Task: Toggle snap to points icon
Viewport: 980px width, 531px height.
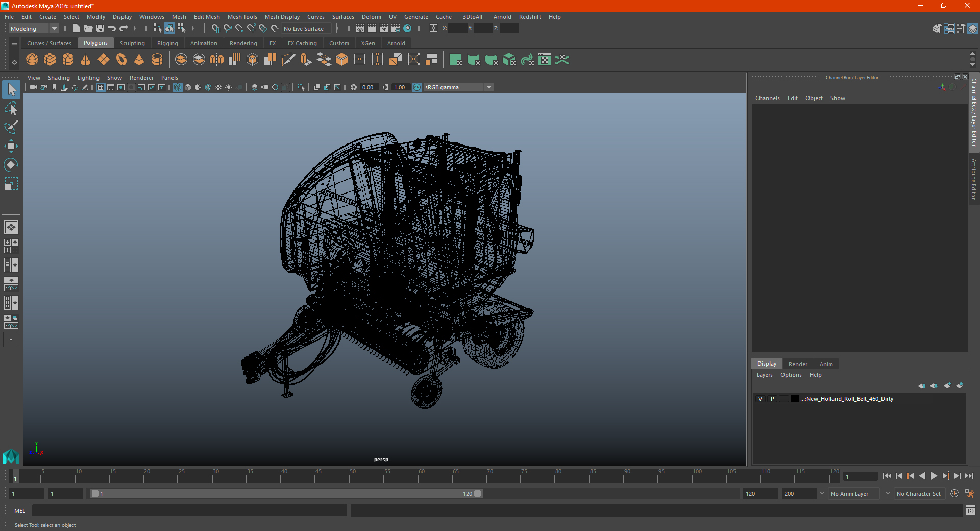Action: (239, 29)
